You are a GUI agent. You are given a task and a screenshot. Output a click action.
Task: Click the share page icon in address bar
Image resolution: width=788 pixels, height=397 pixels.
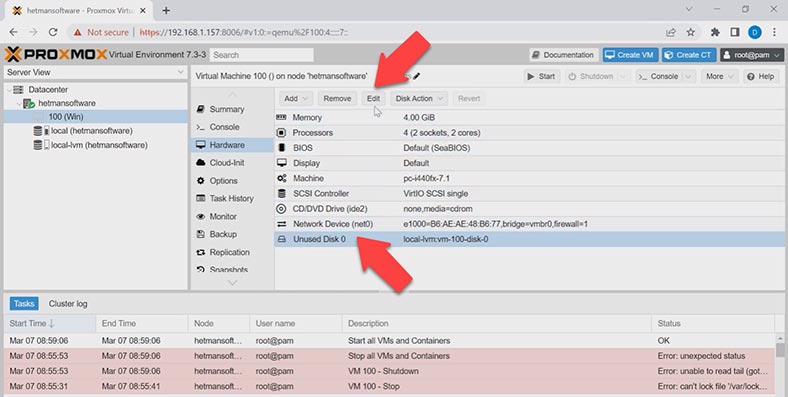coord(670,32)
